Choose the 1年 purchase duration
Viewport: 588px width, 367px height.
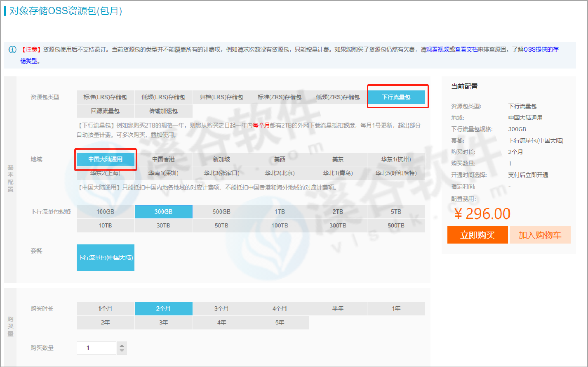click(396, 309)
